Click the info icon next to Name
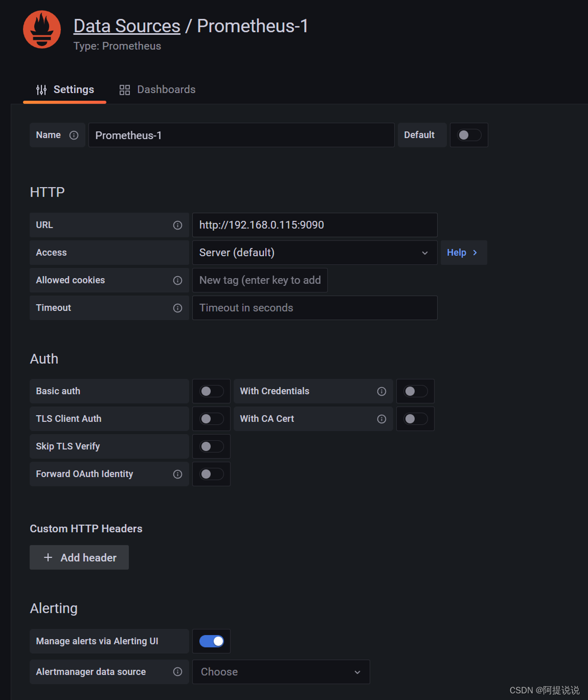The height and width of the screenshot is (700, 588). coord(73,135)
